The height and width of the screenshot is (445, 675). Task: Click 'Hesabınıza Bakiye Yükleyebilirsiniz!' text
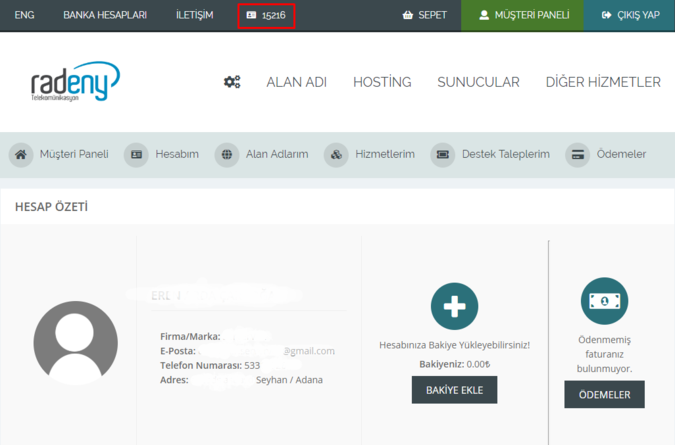[x=455, y=345]
